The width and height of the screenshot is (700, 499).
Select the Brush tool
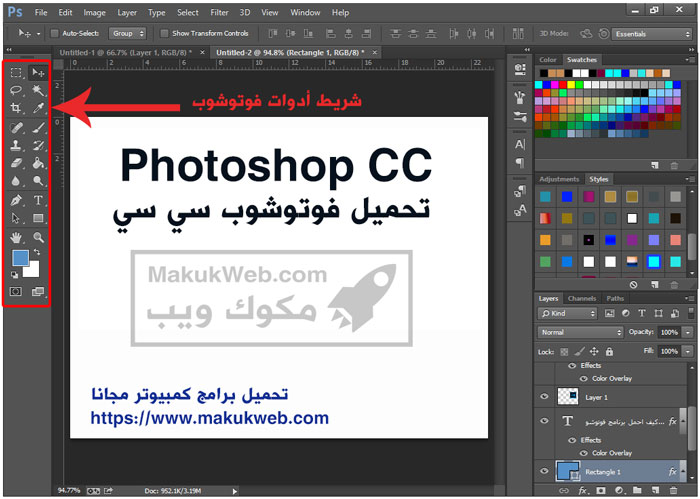pos(38,128)
